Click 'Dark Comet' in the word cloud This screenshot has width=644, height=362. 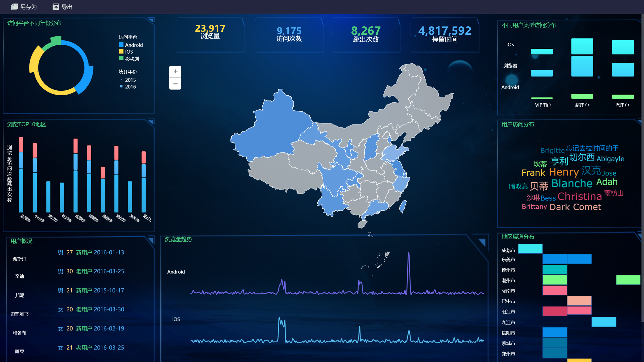[x=575, y=207]
